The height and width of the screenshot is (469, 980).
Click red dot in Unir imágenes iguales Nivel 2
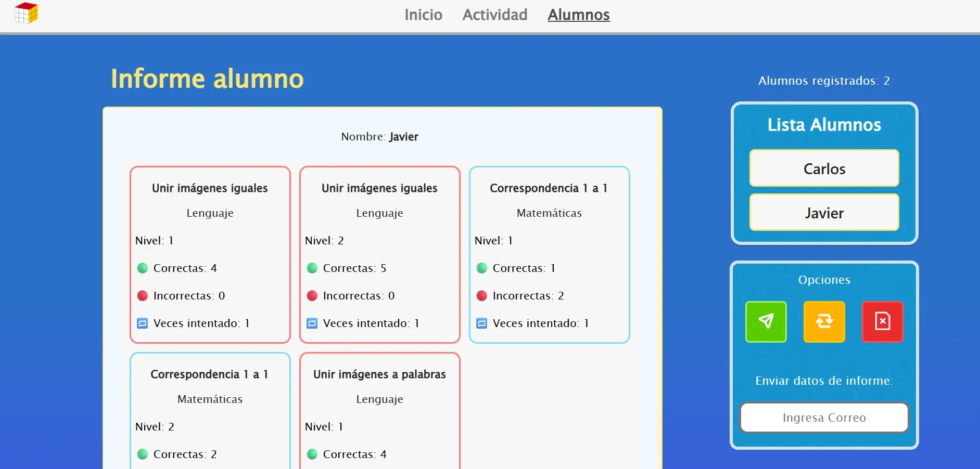click(312, 296)
